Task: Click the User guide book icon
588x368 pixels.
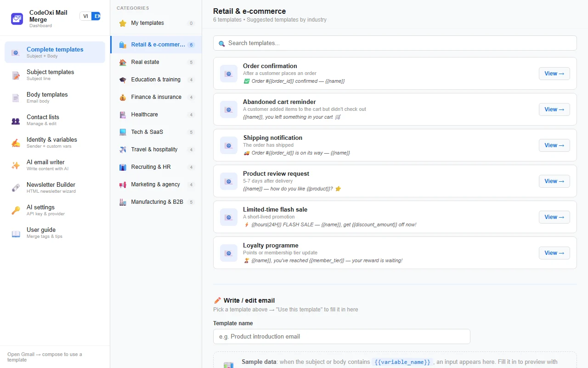Action: (16, 233)
